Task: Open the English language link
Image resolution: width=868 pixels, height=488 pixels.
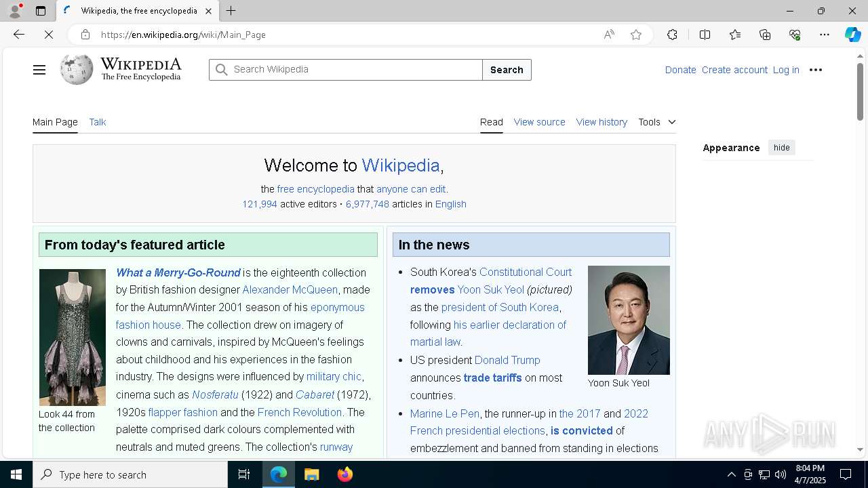Action: [450, 204]
